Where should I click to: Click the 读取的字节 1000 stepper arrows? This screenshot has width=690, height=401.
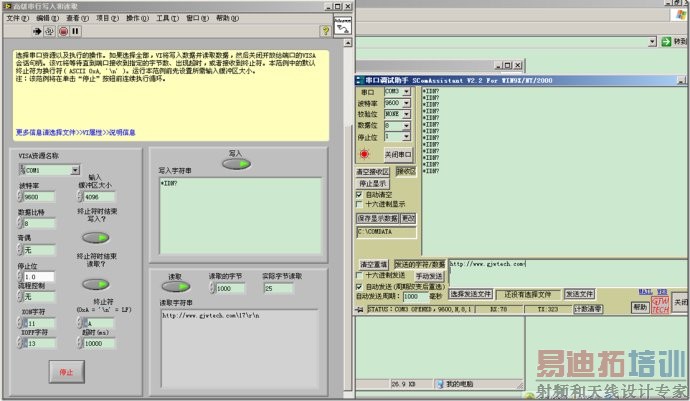[212, 288]
